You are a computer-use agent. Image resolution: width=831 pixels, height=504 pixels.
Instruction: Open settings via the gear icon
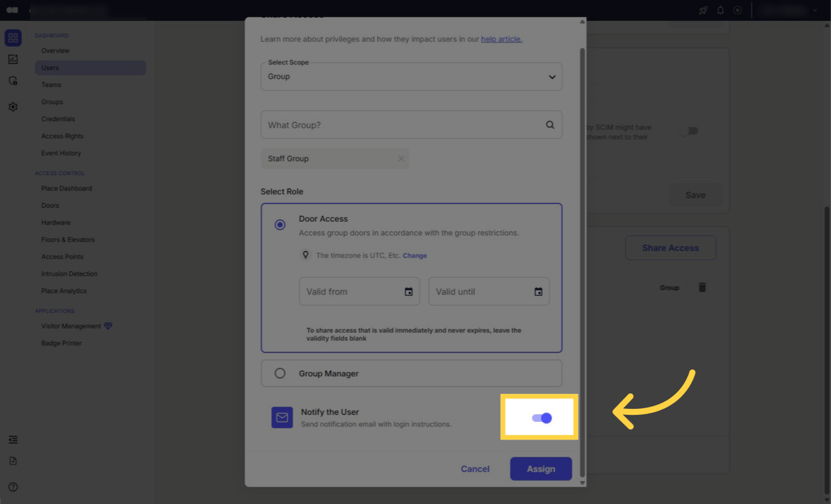[x=13, y=106]
